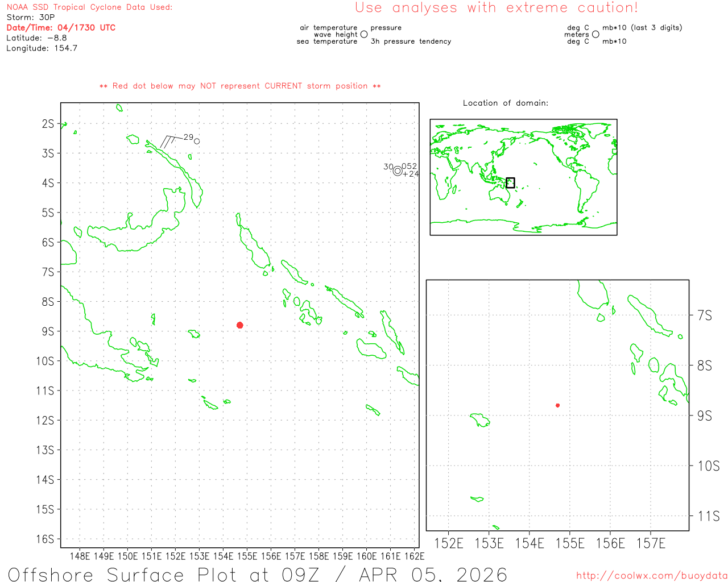Click the units legend circle beside meters
The height and width of the screenshot is (582, 728).
(x=595, y=35)
